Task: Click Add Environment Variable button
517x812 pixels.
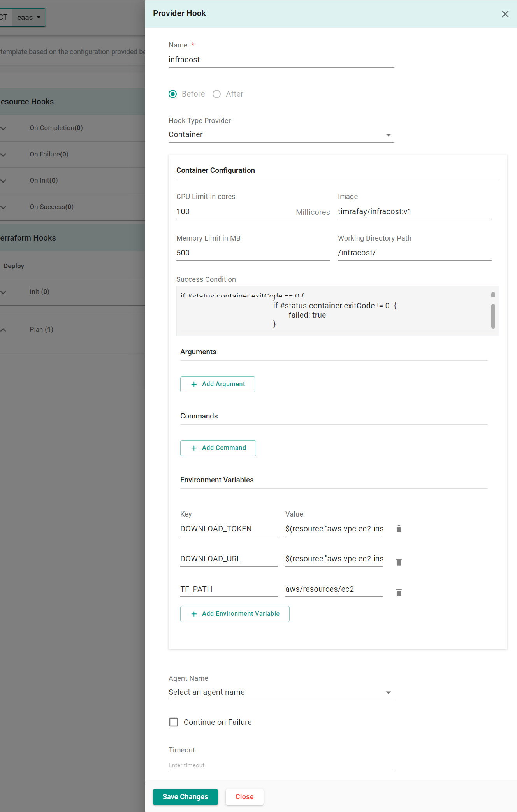Action: pyautogui.click(x=235, y=614)
